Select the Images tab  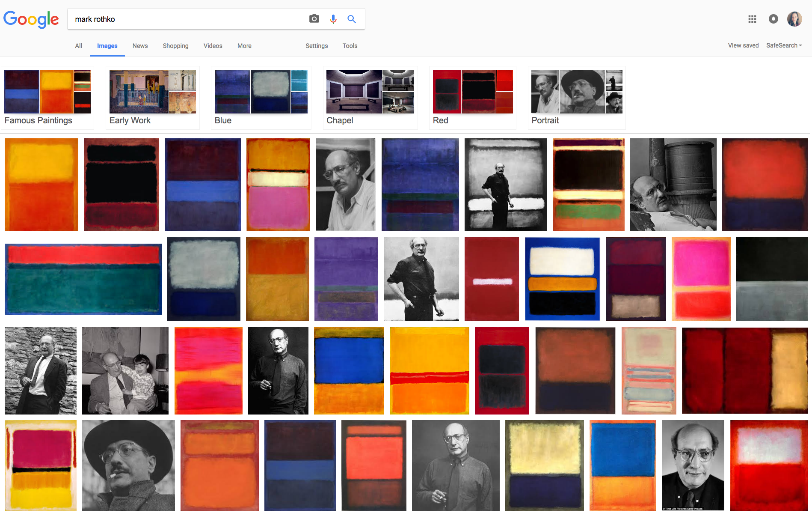(x=107, y=46)
